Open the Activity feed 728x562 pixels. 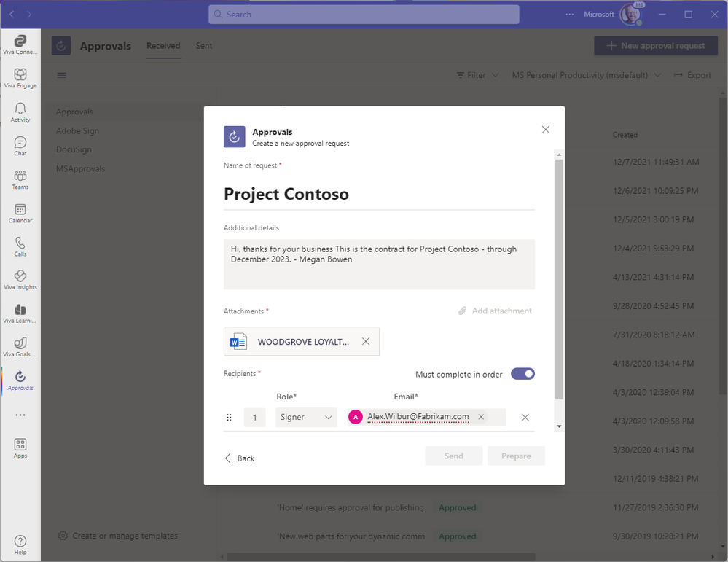click(20, 112)
